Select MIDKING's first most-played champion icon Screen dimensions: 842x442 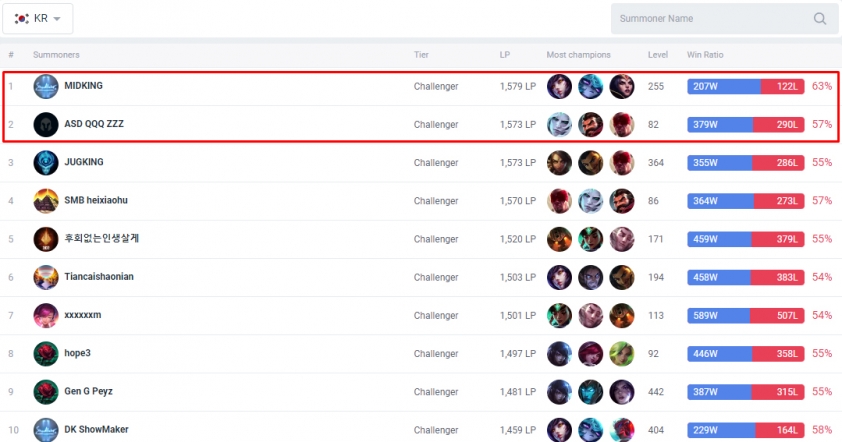pyautogui.click(x=559, y=86)
